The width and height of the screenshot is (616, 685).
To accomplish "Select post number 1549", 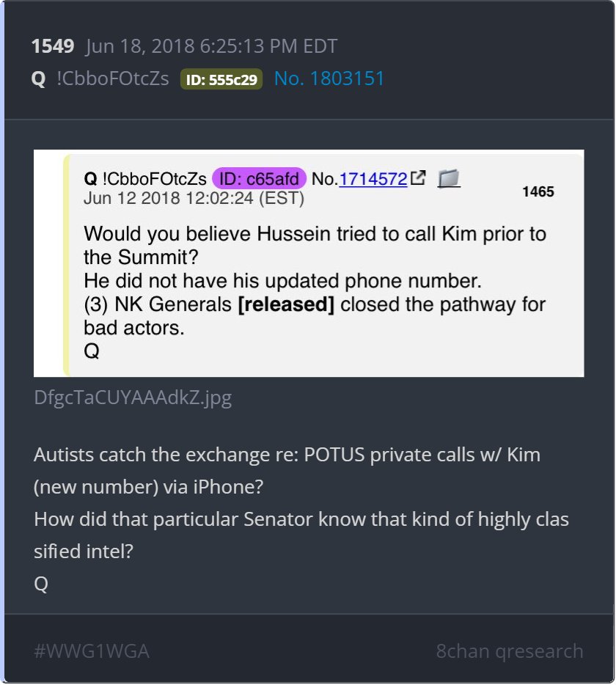I will (x=53, y=46).
